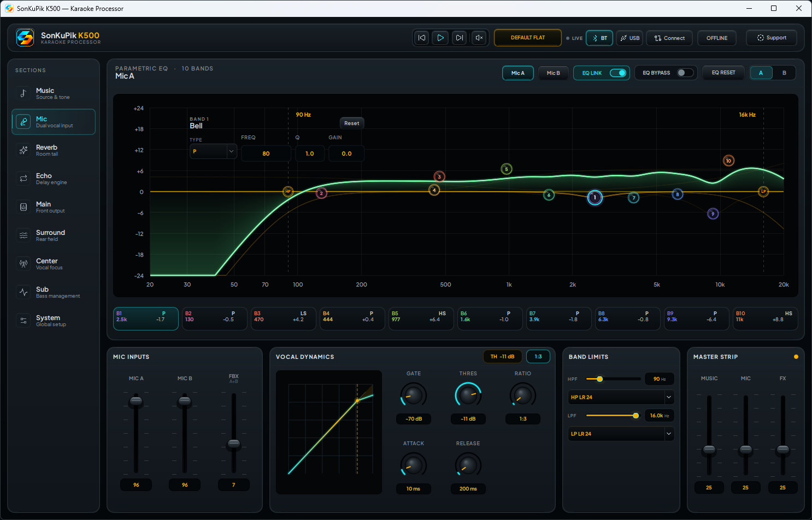
Task: Select band B9 9.3k card
Action: (696, 318)
